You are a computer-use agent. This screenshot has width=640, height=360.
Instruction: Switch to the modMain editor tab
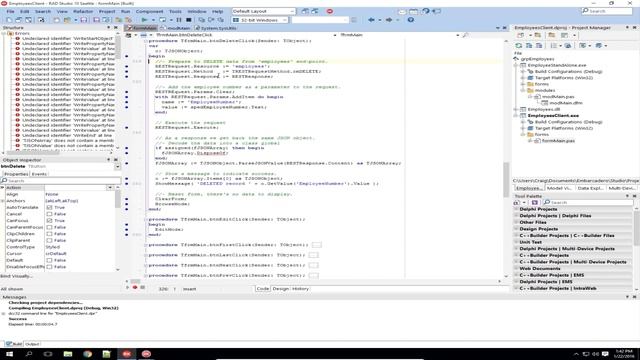click(176, 28)
